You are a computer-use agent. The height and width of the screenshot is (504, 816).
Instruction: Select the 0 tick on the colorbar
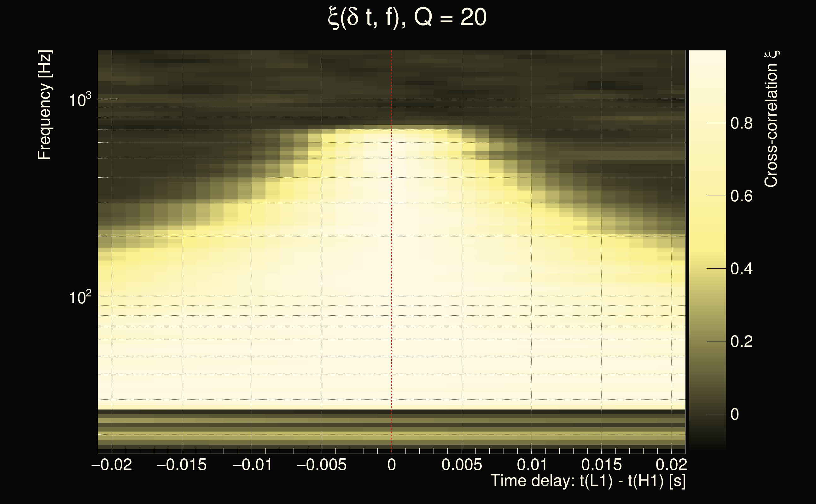pos(735,414)
